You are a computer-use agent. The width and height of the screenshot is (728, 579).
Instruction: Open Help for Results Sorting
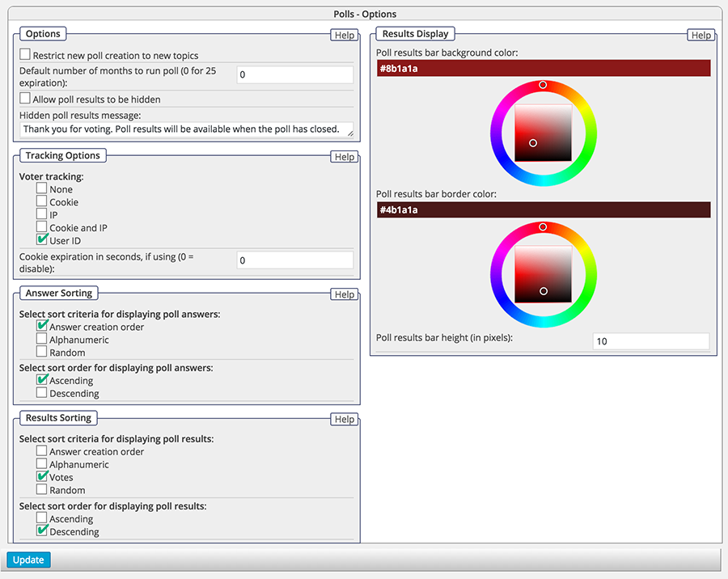tap(345, 419)
